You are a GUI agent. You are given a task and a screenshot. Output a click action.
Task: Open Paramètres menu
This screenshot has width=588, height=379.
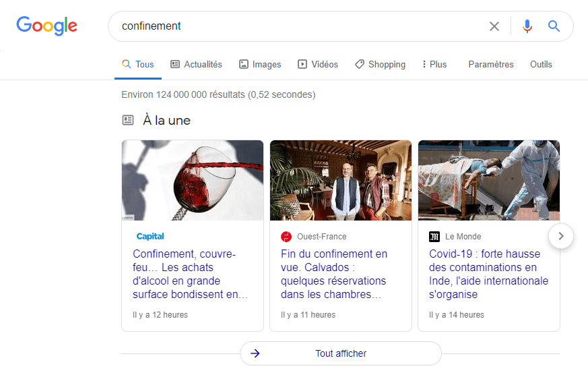[491, 64]
